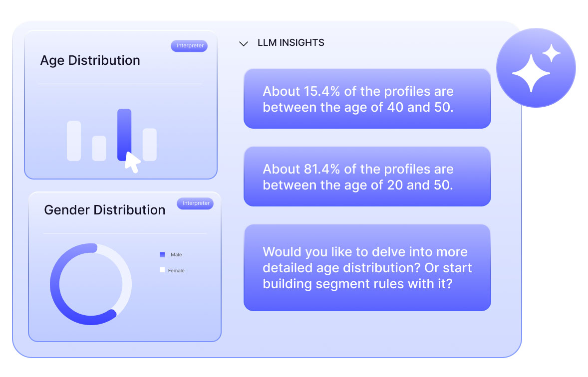Click the Male legend color square
The height and width of the screenshot is (377, 588).
162,255
